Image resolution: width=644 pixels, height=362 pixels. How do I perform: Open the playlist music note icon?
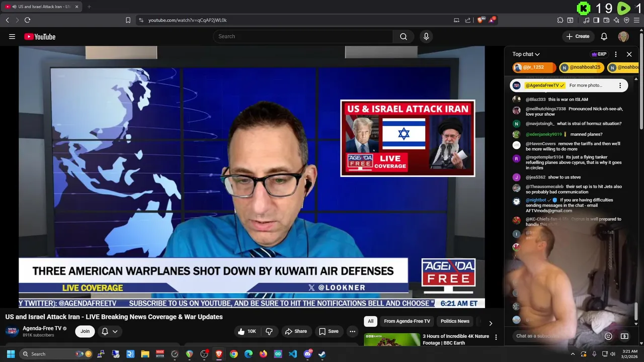(x=586, y=20)
